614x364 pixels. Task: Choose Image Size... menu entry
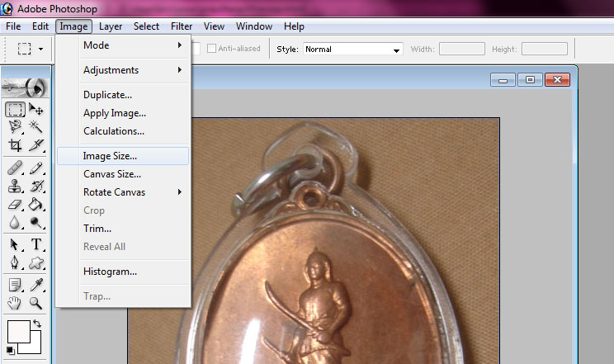(123, 156)
